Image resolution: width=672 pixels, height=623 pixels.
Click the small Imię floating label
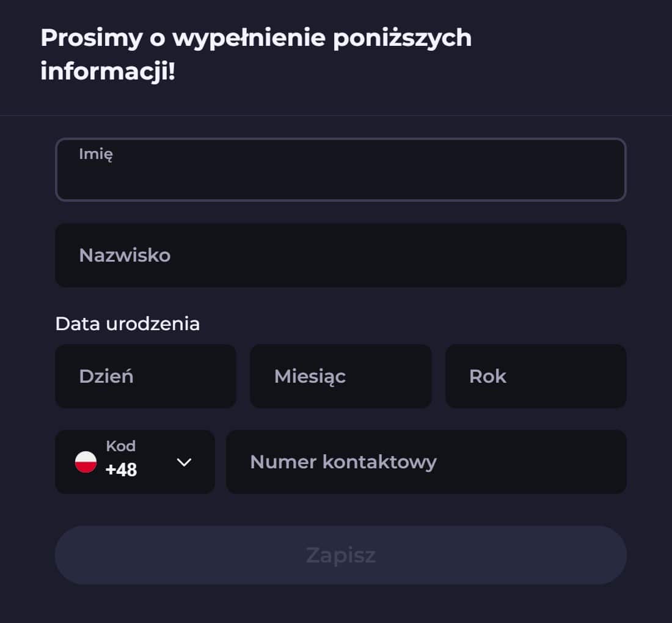(96, 154)
